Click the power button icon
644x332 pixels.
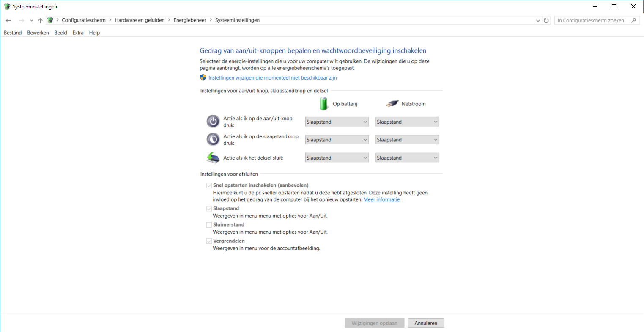click(x=214, y=122)
